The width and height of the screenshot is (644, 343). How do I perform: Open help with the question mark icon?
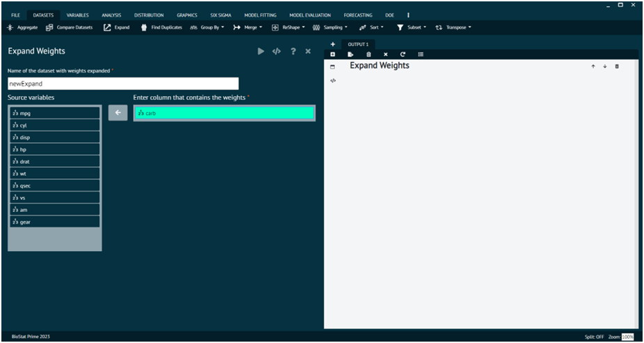pos(293,52)
